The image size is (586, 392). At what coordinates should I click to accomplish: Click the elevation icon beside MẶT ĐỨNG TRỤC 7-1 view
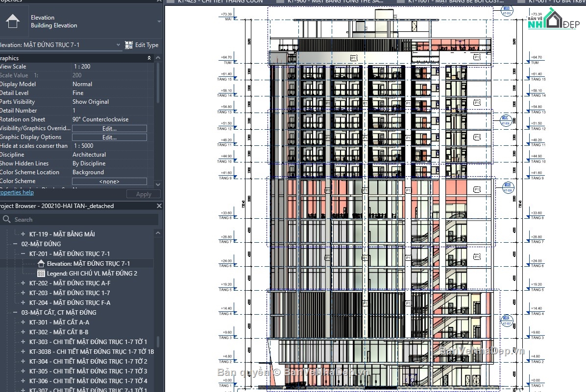(41, 263)
